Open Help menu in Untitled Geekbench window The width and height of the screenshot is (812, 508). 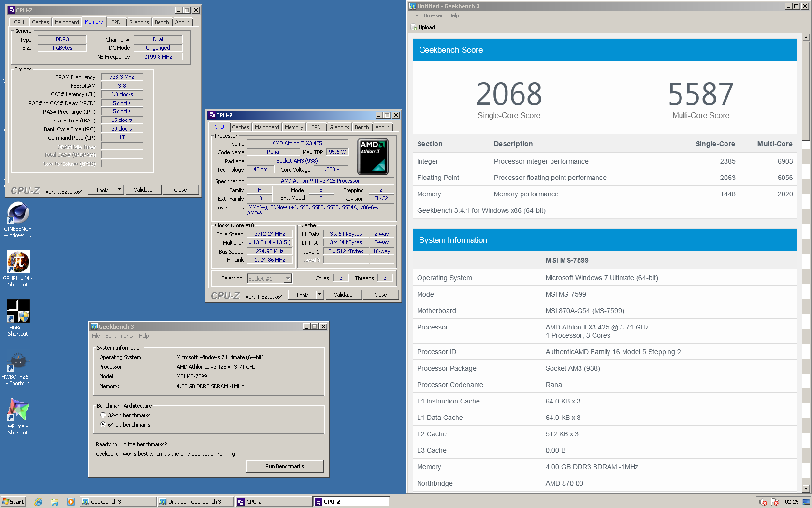[453, 15]
